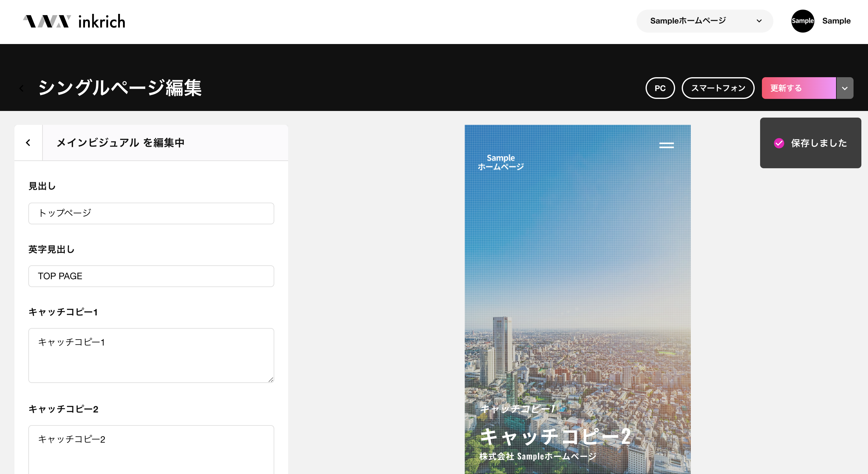This screenshot has width=868, height=474.
Task: Click 株式会社 Sampleホームページ text in preview
Action: tap(537, 456)
